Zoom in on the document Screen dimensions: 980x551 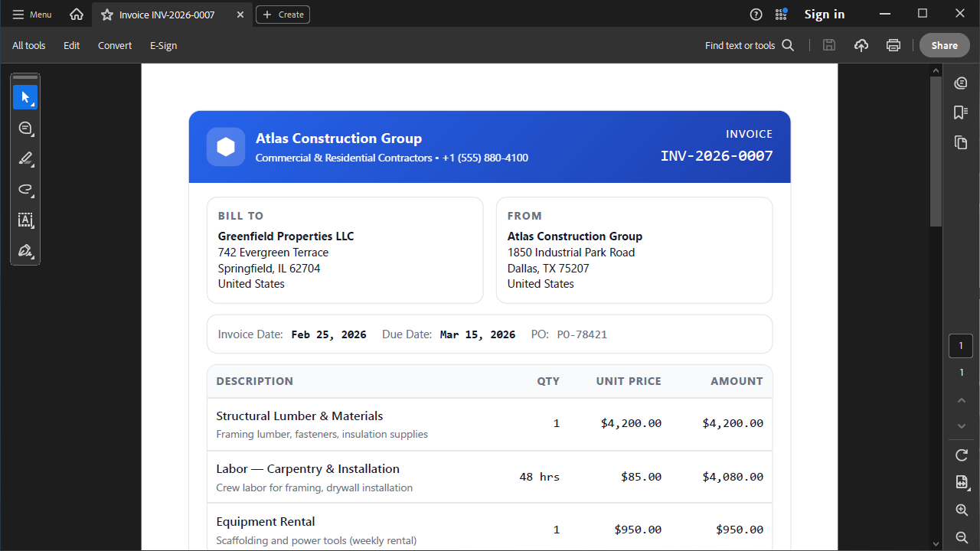[x=962, y=510]
